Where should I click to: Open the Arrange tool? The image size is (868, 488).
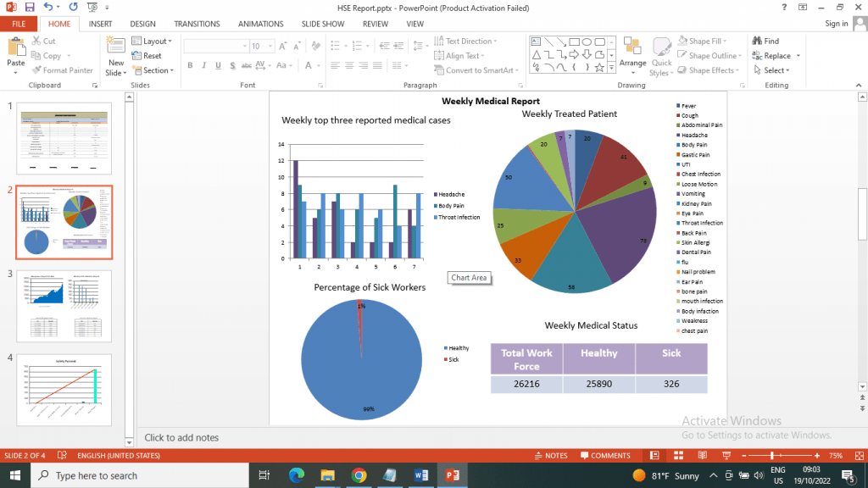(632, 57)
